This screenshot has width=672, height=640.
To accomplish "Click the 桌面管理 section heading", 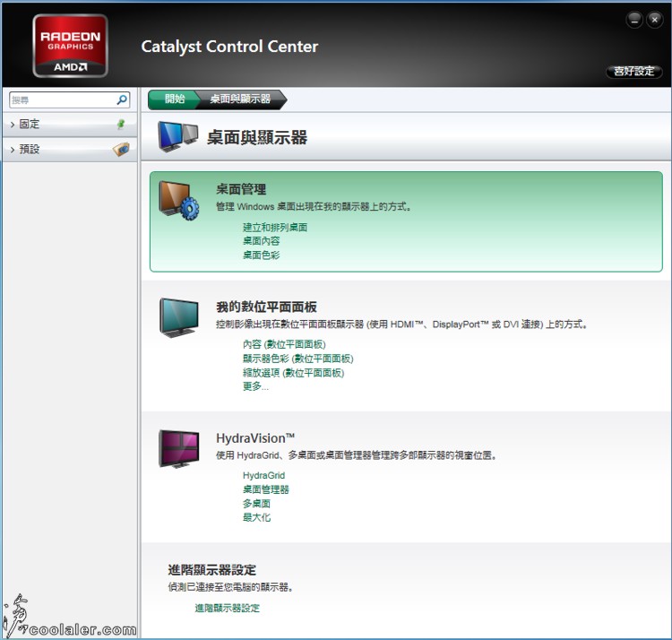I will [x=241, y=189].
